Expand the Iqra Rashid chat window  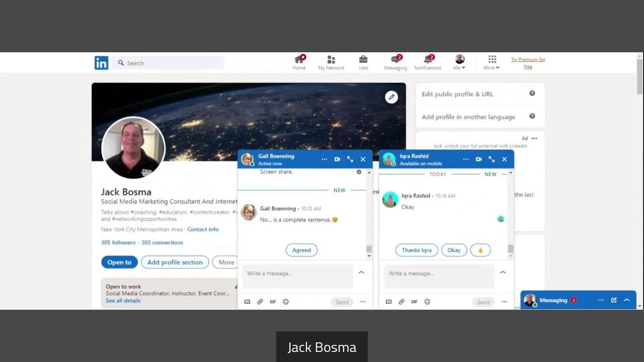(x=492, y=159)
